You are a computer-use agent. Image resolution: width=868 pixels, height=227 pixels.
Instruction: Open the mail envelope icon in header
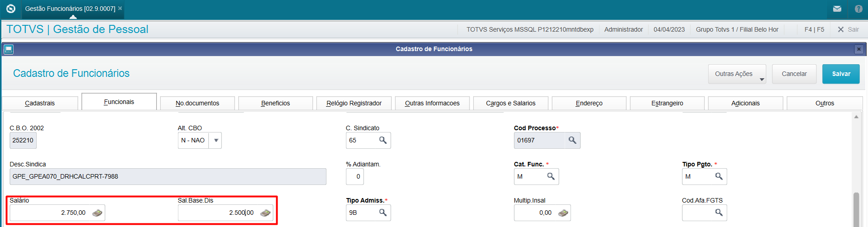pyautogui.click(x=837, y=9)
